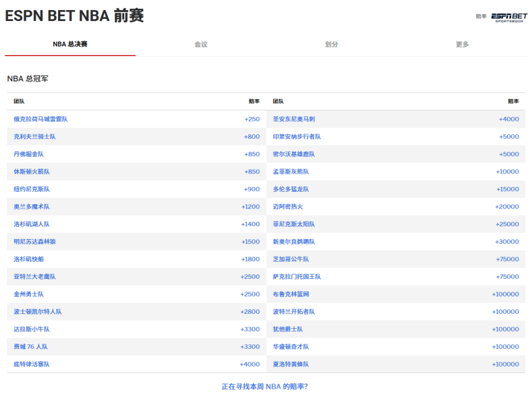The height and width of the screenshot is (397, 532).
Task: Open the 密尔沃基雄鹿队 team link
Action: point(294,154)
